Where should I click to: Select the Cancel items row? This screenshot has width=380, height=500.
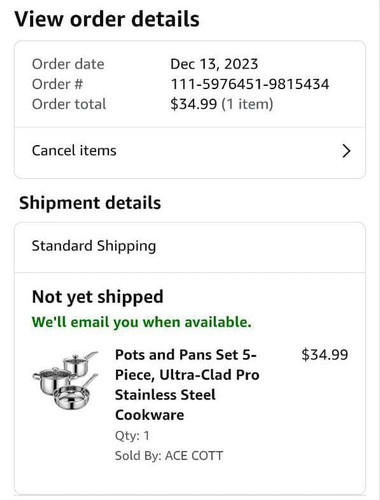point(190,152)
